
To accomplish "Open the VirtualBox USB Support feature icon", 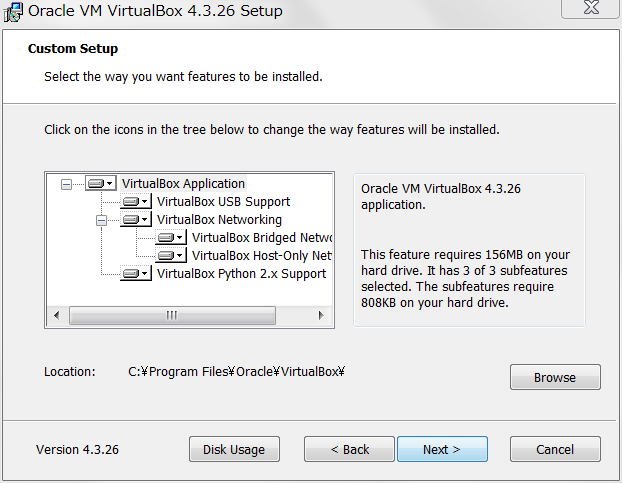I will pyautogui.click(x=136, y=202).
